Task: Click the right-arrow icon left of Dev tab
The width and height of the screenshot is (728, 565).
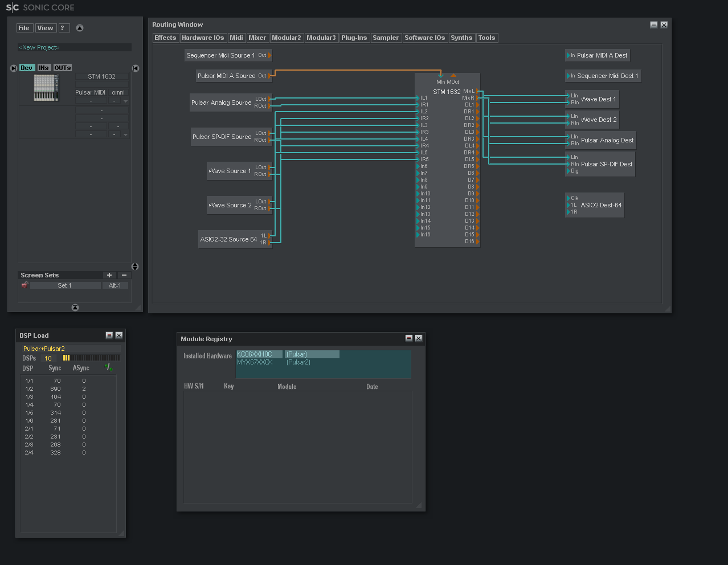Action: coord(14,68)
